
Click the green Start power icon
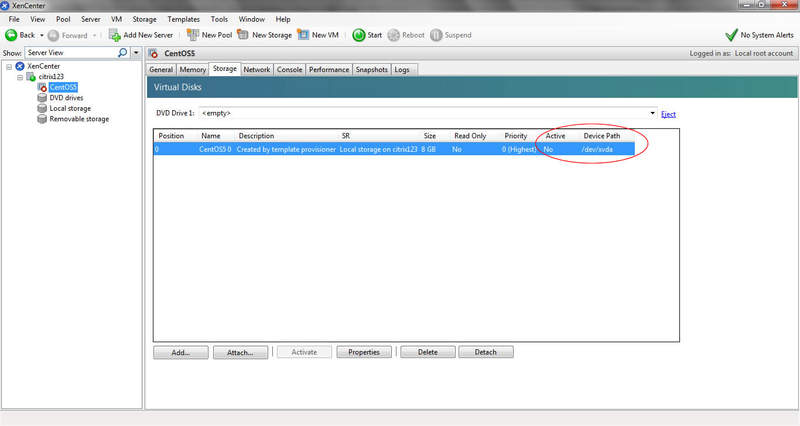click(359, 35)
